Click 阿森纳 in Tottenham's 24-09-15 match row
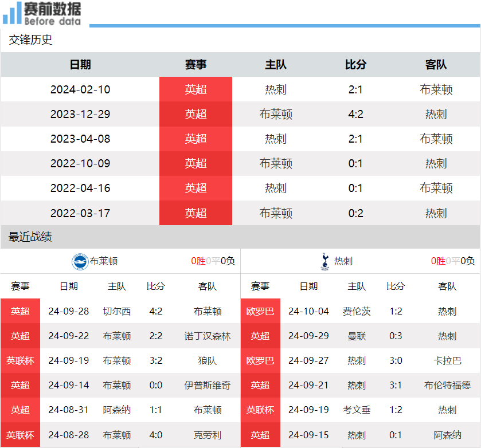 coord(447,434)
